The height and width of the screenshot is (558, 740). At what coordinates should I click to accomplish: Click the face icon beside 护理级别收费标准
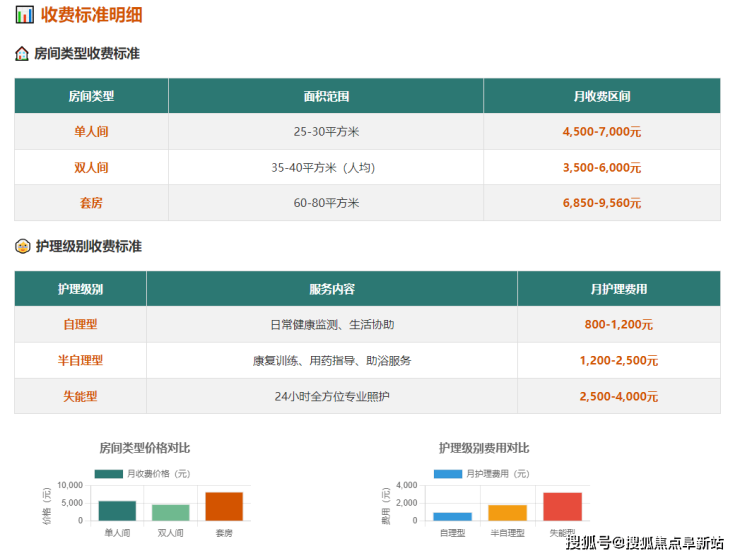pos(22,246)
